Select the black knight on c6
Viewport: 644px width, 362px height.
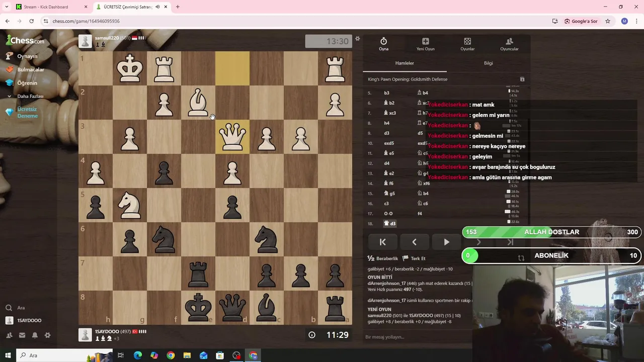point(267,239)
